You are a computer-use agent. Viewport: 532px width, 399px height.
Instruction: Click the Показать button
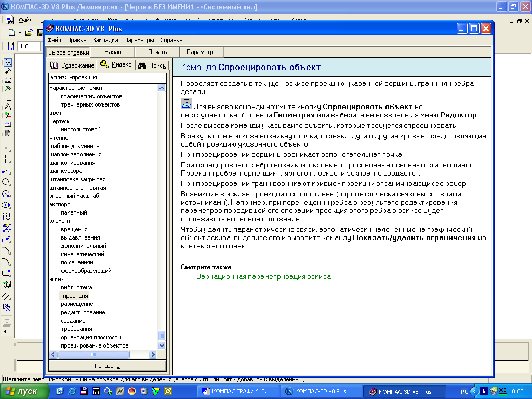(x=107, y=366)
